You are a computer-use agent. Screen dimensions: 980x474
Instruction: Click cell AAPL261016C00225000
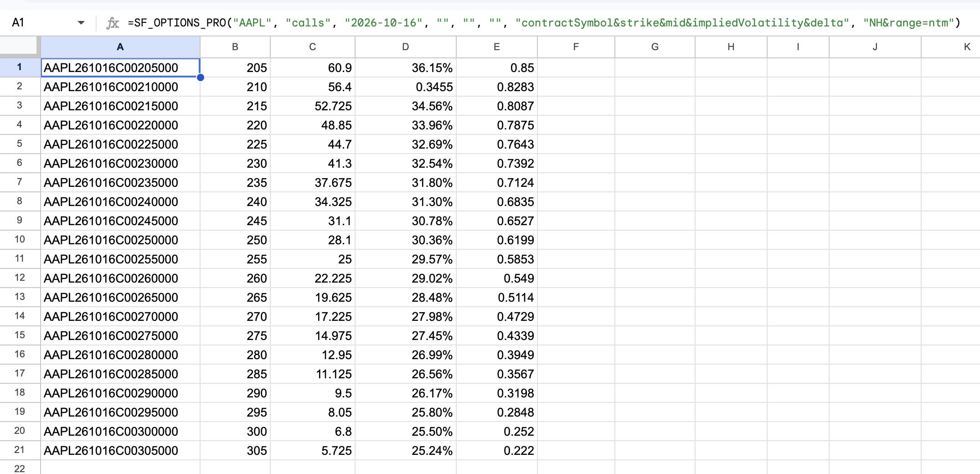120,144
